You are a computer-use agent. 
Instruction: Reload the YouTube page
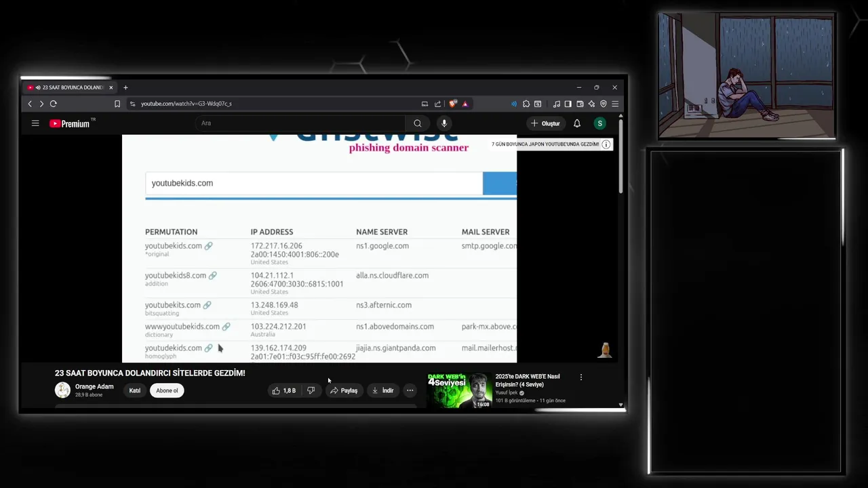click(53, 104)
